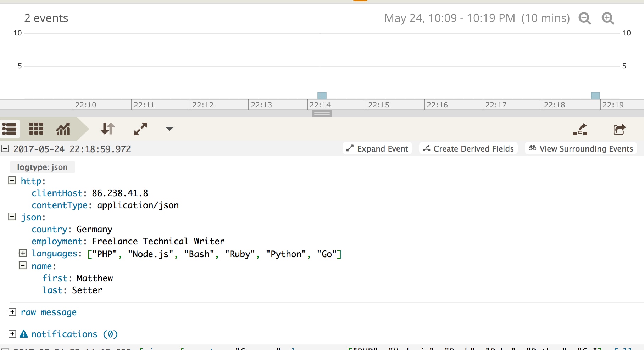Click the histogram bar at 22:14
The image size is (644, 350).
click(x=322, y=96)
